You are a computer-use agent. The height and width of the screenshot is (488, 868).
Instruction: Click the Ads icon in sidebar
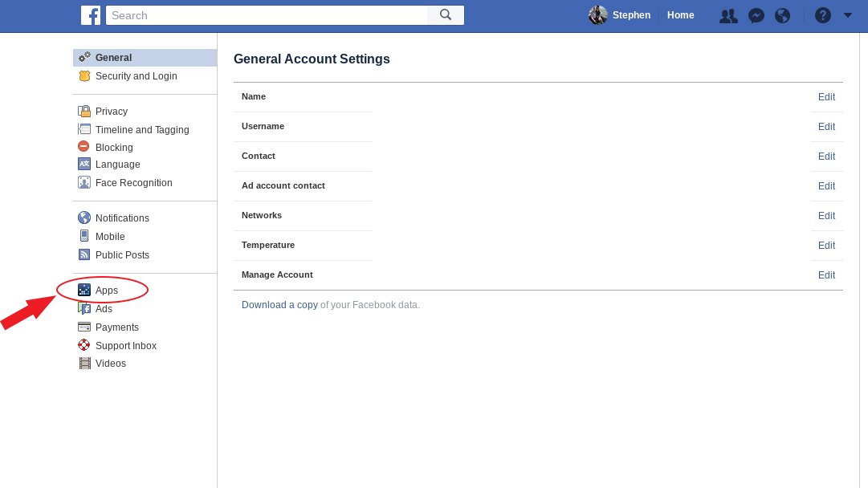point(84,309)
